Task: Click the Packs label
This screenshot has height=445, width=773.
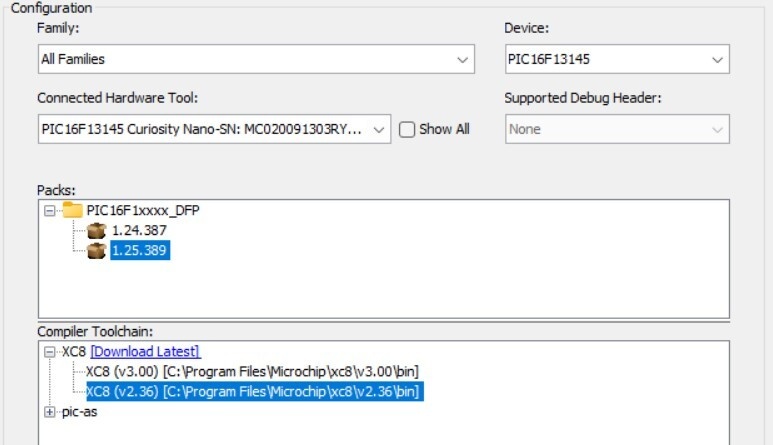Action: [x=56, y=190]
